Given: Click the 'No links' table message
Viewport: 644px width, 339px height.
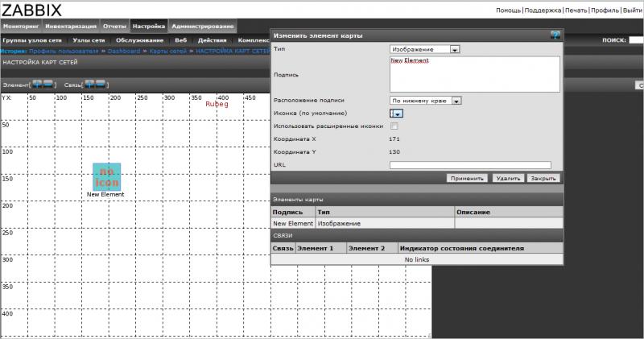Looking at the screenshot, I should pyautogui.click(x=417, y=260).
